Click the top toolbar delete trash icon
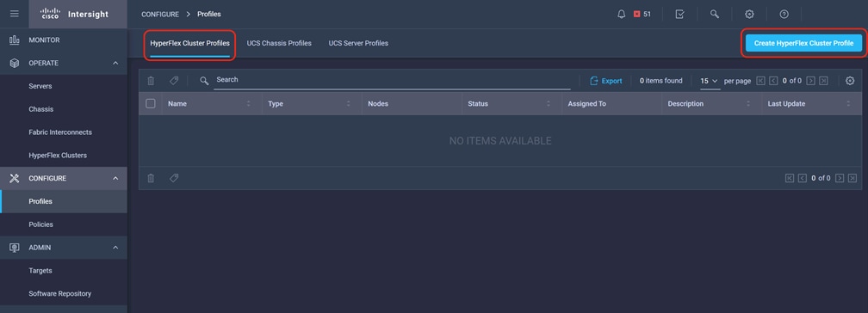 151,81
